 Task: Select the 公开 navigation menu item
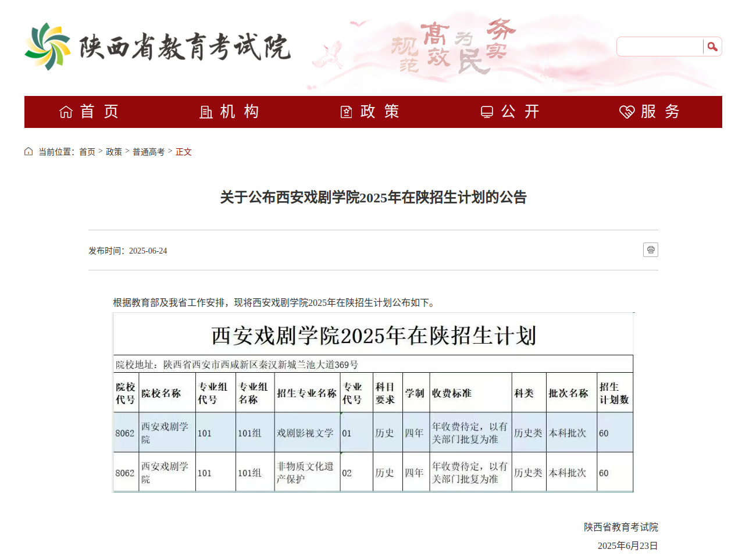(510, 112)
